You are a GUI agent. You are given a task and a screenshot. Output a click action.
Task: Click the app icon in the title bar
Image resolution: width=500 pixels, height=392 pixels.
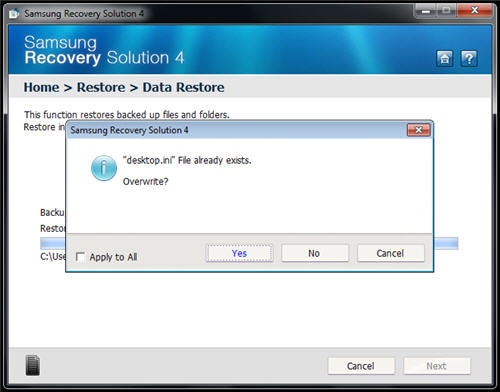(14, 14)
